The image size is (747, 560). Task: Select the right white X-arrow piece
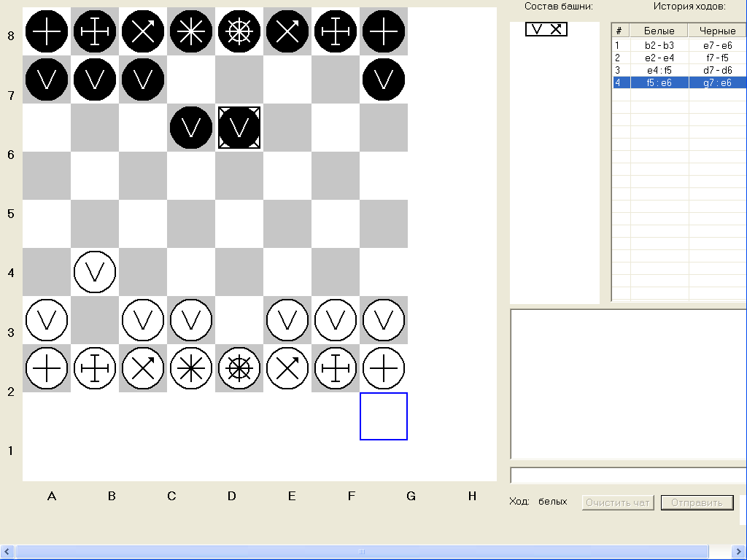[x=287, y=368]
